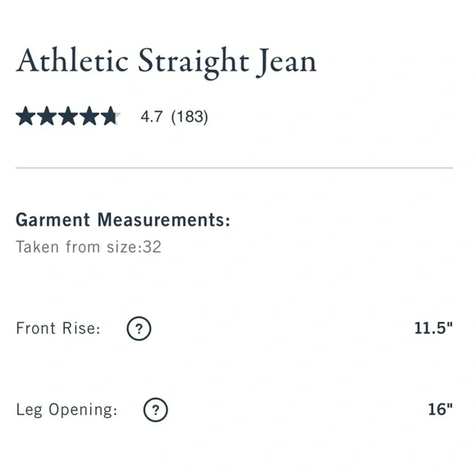Select the Garment Measurements heading
476x476 pixels.
pyautogui.click(x=123, y=219)
